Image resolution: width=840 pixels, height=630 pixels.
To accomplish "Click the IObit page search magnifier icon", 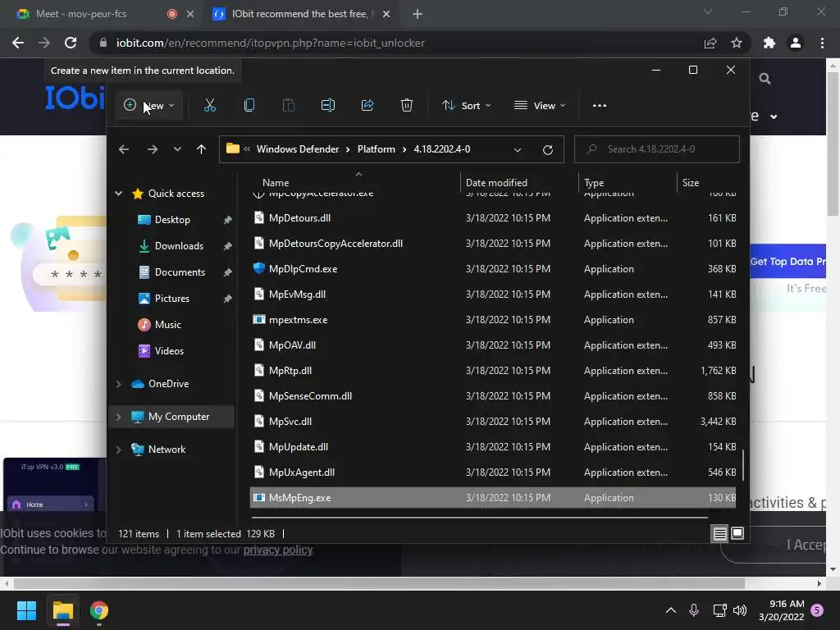I will click(765, 79).
